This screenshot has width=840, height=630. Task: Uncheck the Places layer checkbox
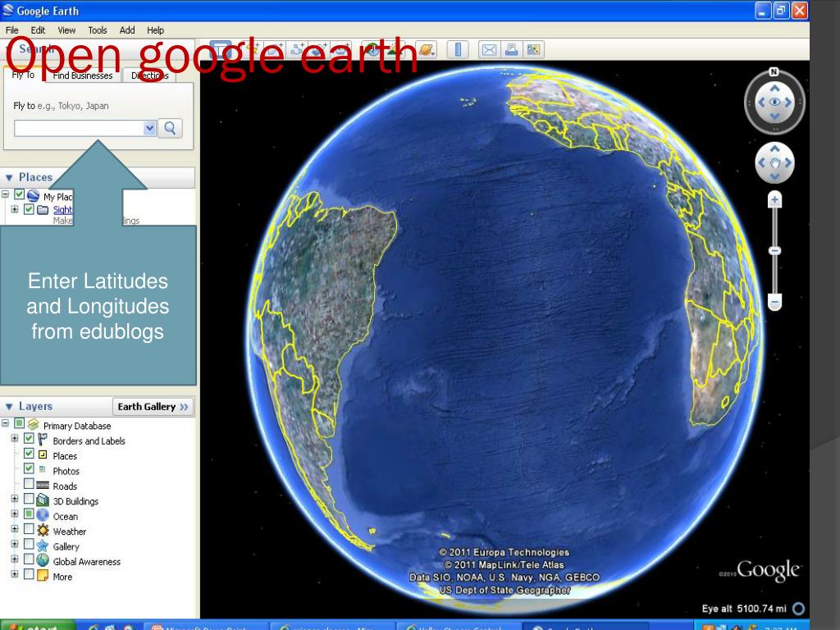click(x=29, y=453)
